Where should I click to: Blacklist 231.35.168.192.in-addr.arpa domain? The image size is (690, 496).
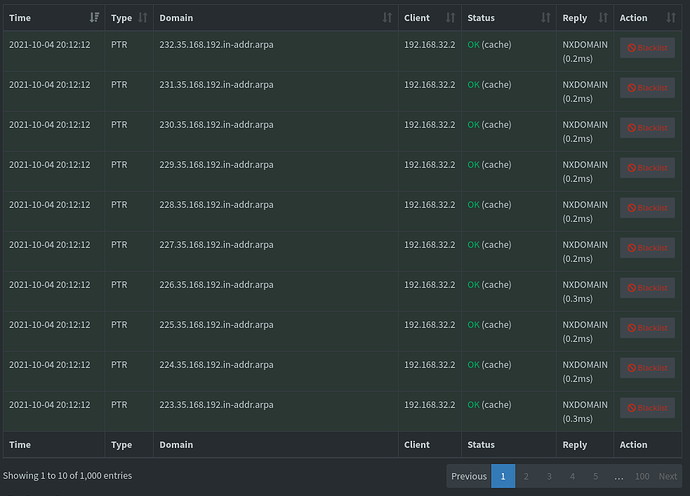pyautogui.click(x=647, y=88)
